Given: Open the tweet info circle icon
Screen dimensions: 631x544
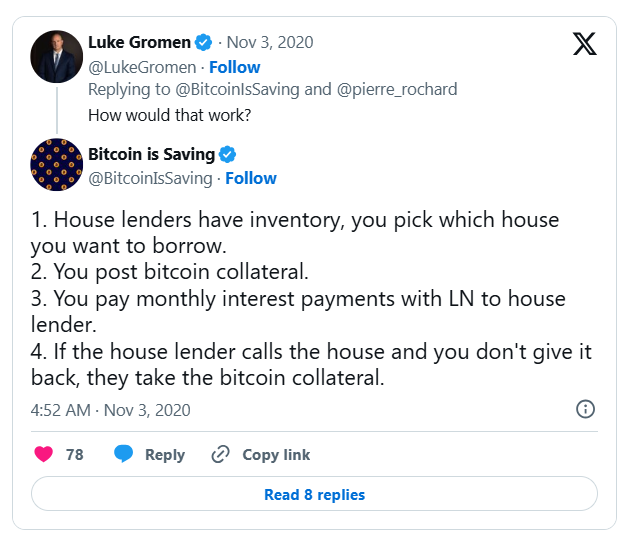Looking at the screenshot, I should click(586, 409).
